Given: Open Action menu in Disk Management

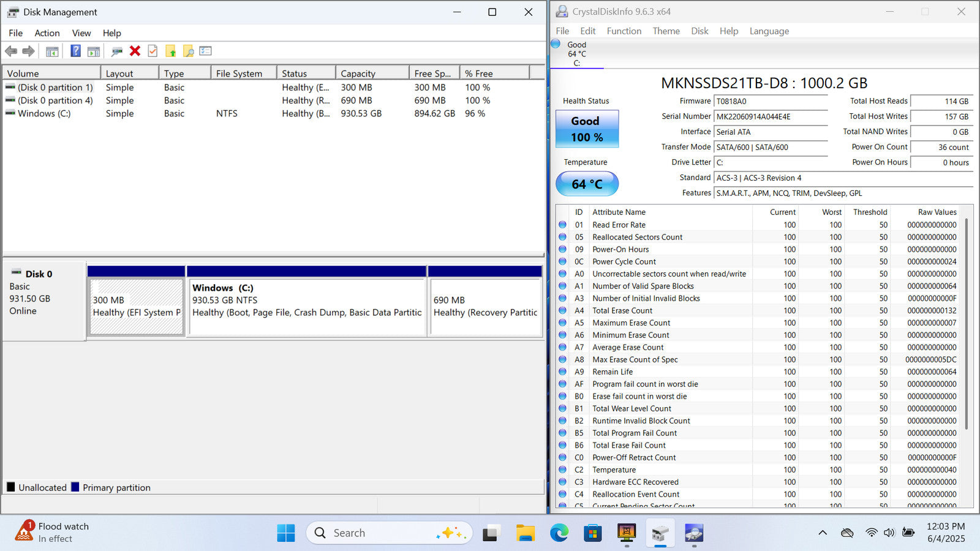Looking at the screenshot, I should click(x=47, y=33).
